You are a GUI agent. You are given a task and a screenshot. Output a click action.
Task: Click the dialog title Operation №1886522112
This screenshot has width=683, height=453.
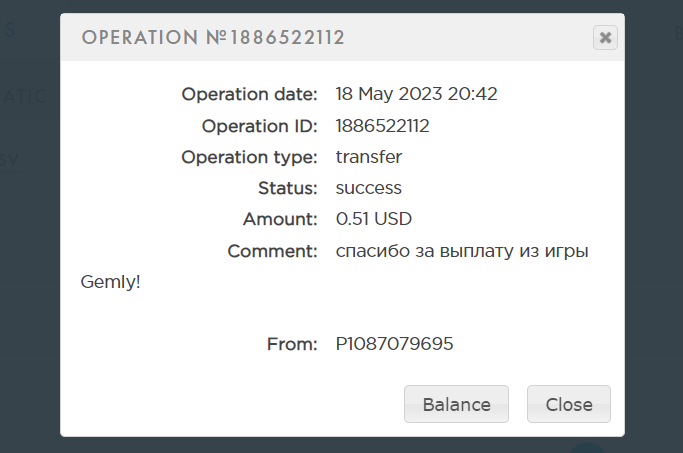[213, 38]
